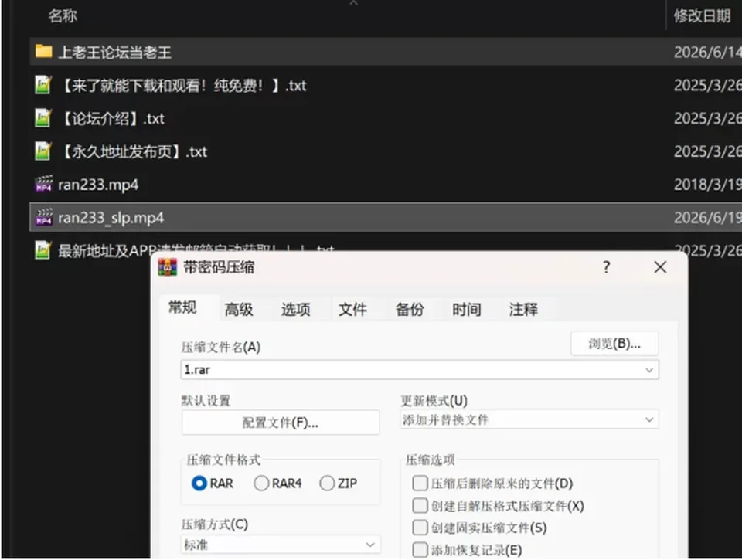Click the file icon of 【来了就能下载和观看！纯免费！】.txt

point(43,85)
